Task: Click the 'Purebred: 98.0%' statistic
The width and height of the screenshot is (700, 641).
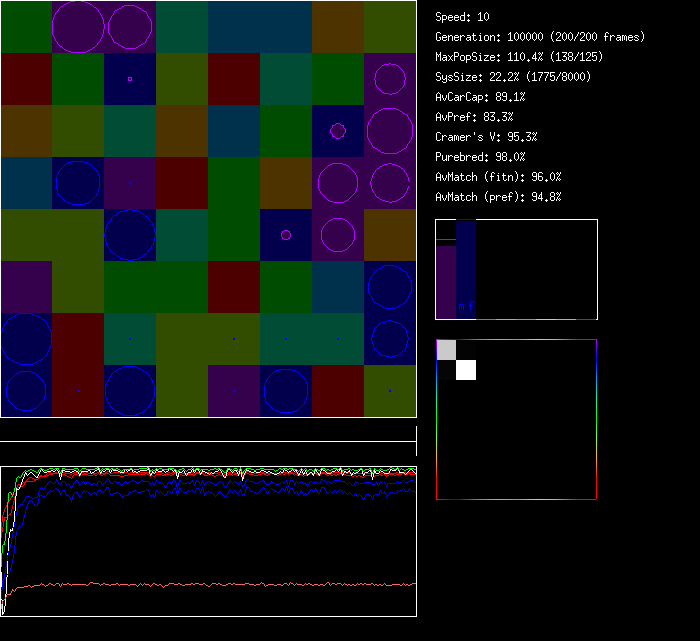Action: pos(480,157)
